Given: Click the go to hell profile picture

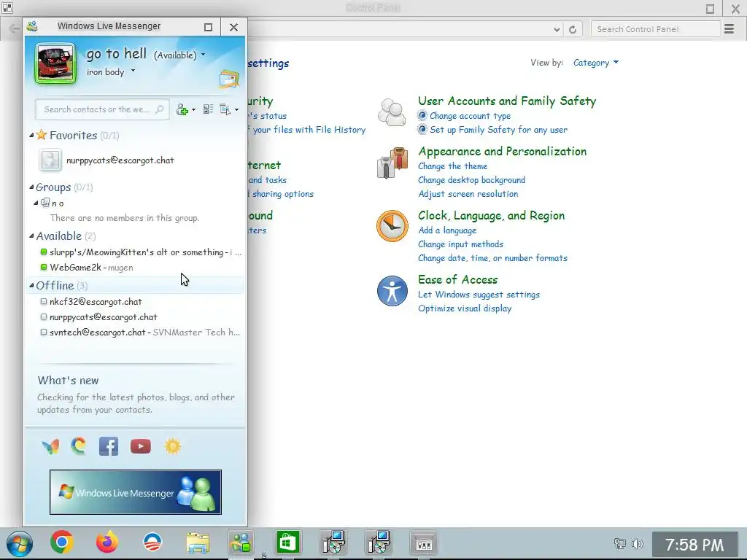Looking at the screenshot, I should [55, 63].
